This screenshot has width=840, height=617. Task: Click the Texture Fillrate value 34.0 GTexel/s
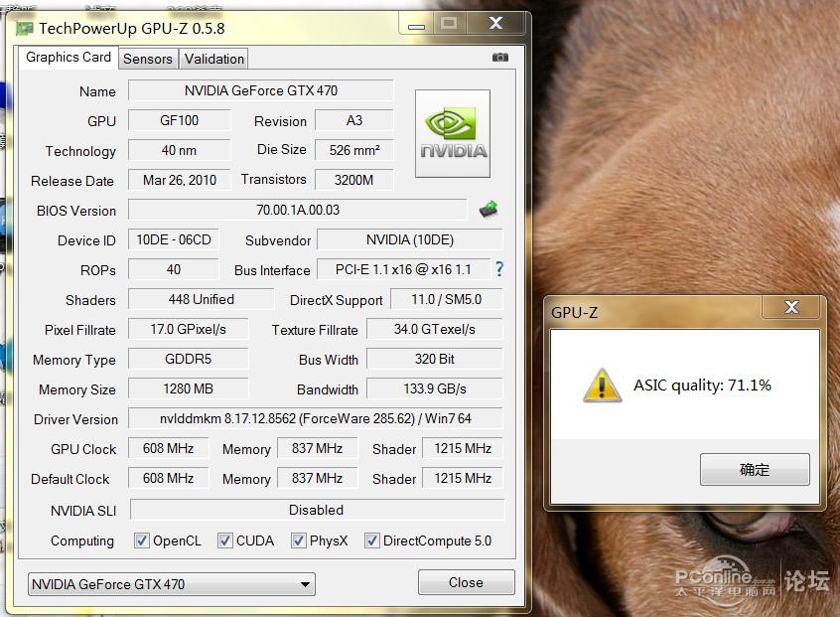[x=435, y=329]
